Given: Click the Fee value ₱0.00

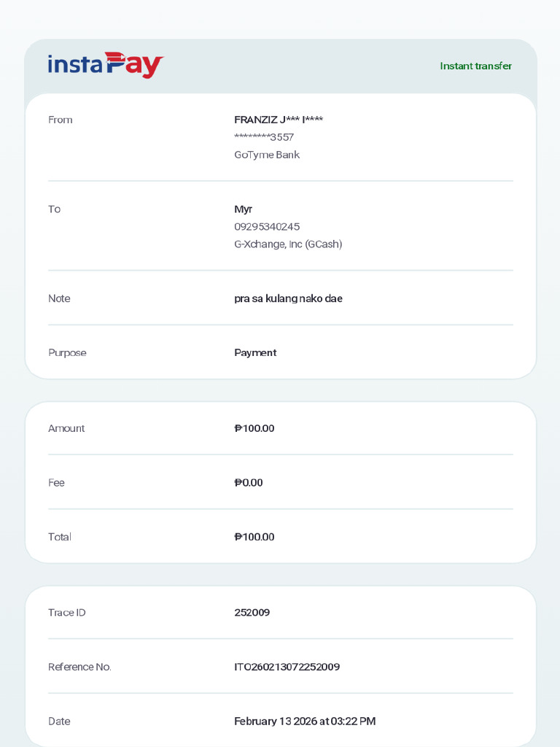Looking at the screenshot, I should [x=249, y=483].
